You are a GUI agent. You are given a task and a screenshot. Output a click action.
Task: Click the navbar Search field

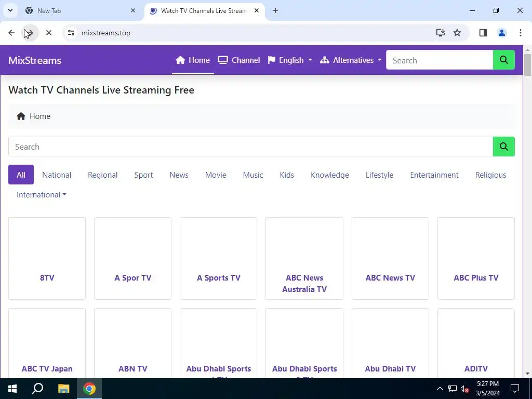click(x=440, y=60)
